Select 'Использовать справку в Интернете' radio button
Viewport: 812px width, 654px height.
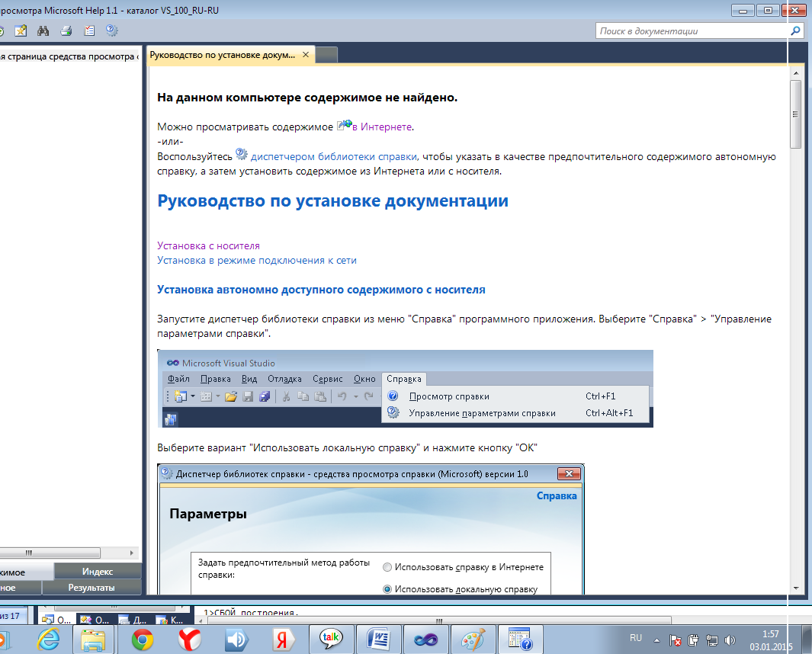pyautogui.click(x=387, y=568)
